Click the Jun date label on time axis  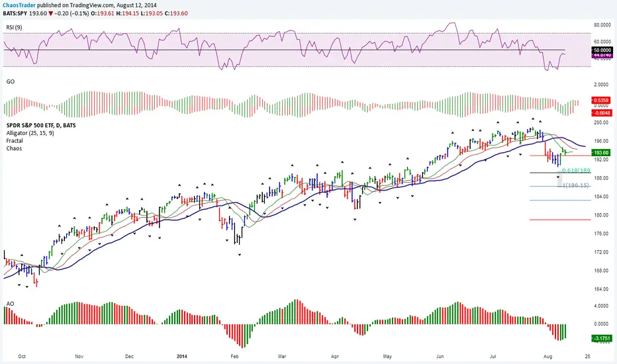point(440,357)
